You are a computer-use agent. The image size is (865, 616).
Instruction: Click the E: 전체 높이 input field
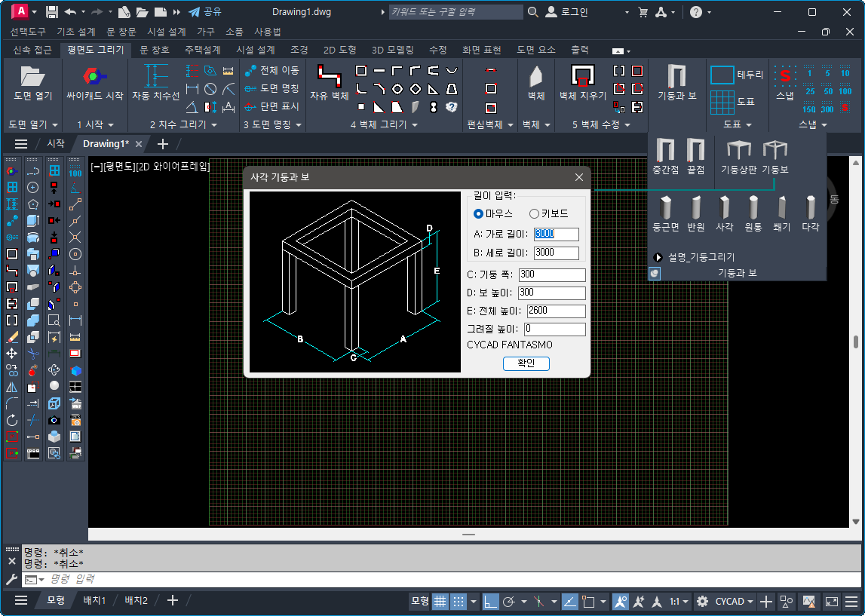click(x=556, y=311)
